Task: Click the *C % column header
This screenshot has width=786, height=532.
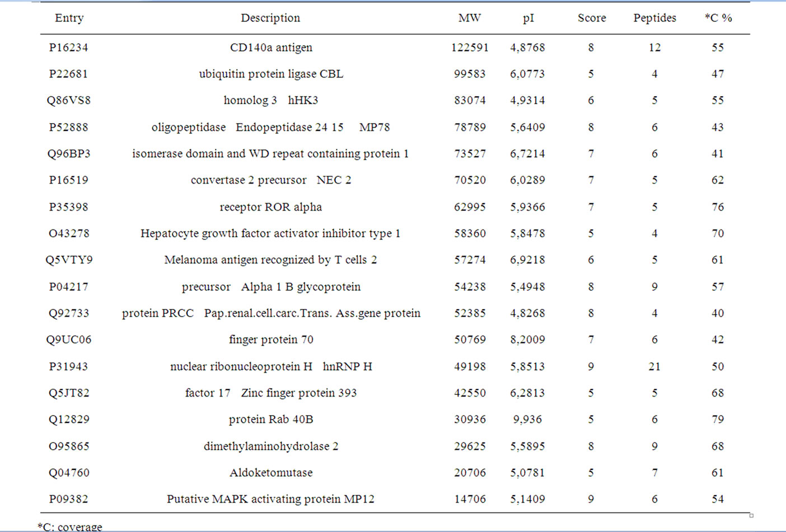Action: tap(718, 18)
